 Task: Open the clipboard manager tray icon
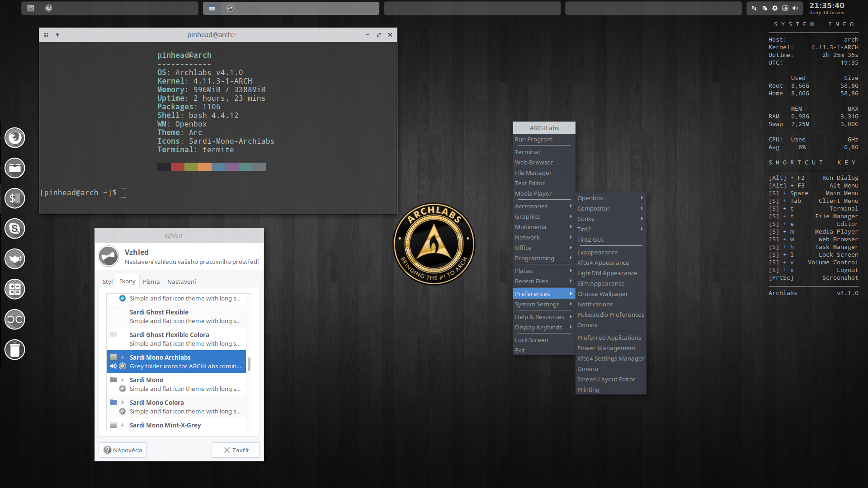pyautogui.click(x=764, y=8)
